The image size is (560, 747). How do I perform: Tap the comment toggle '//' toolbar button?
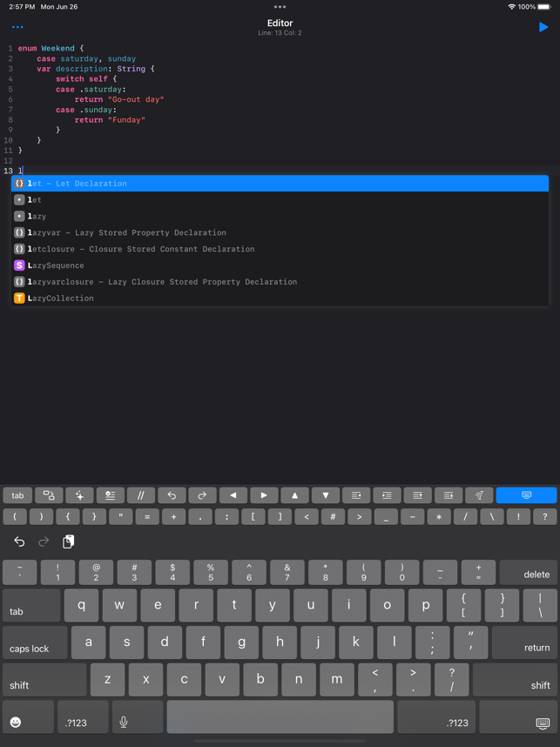tap(140, 495)
